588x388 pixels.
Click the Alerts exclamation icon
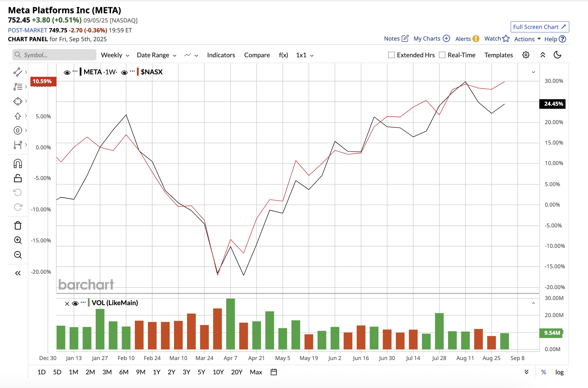pyautogui.click(x=476, y=39)
